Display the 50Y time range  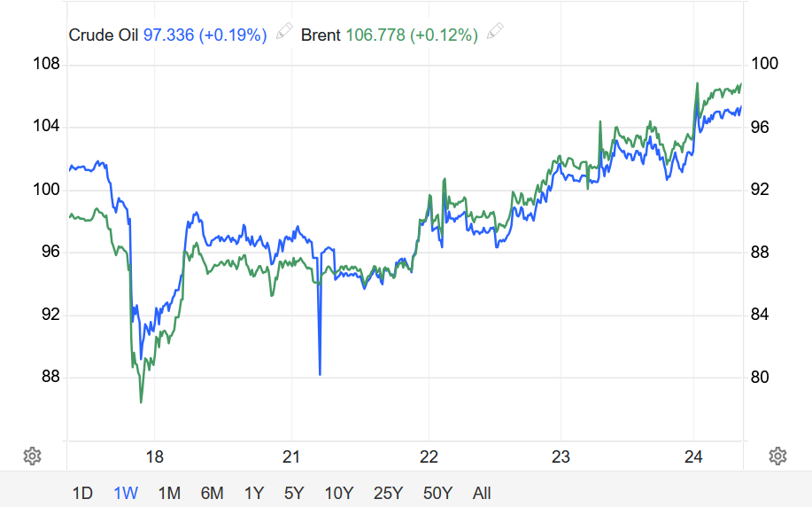pyautogui.click(x=438, y=493)
